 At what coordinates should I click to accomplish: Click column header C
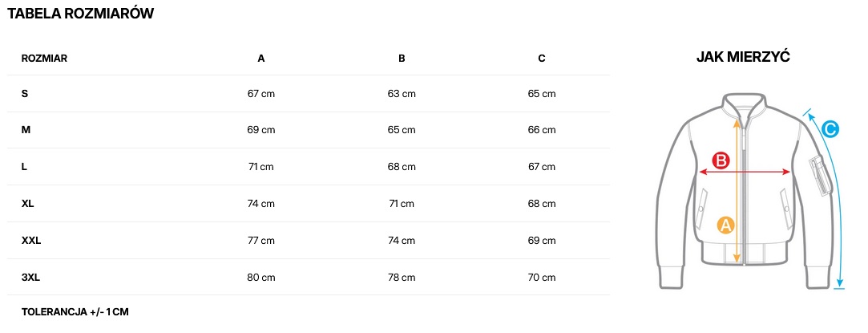coord(542,58)
